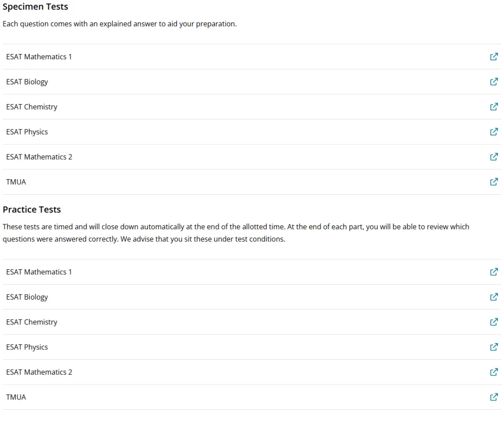
Task: Open external link icon for Specimen ESAT Chemistry
Action: [x=494, y=107]
